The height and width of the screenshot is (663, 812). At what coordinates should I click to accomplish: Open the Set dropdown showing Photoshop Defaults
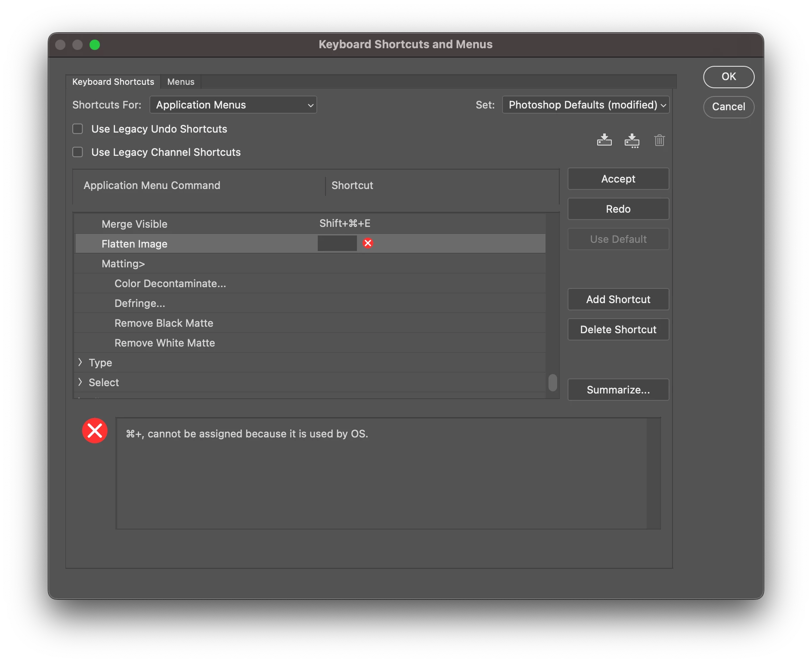click(586, 105)
